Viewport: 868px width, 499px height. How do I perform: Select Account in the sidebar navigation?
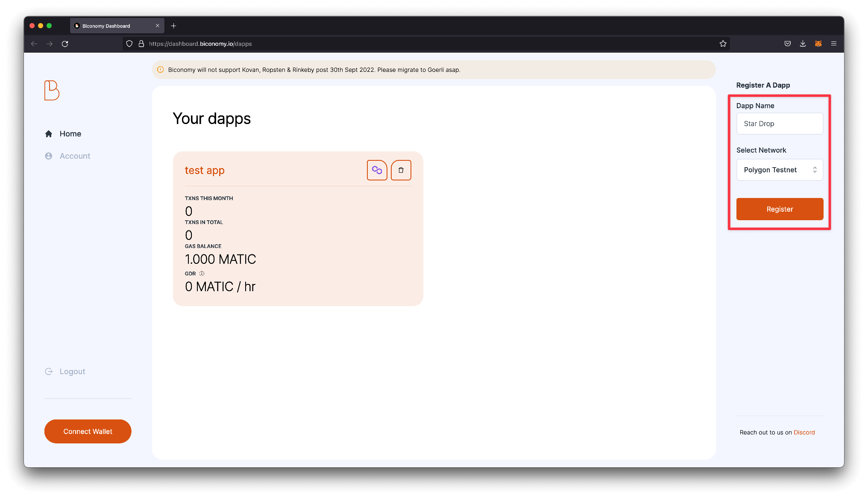[75, 156]
